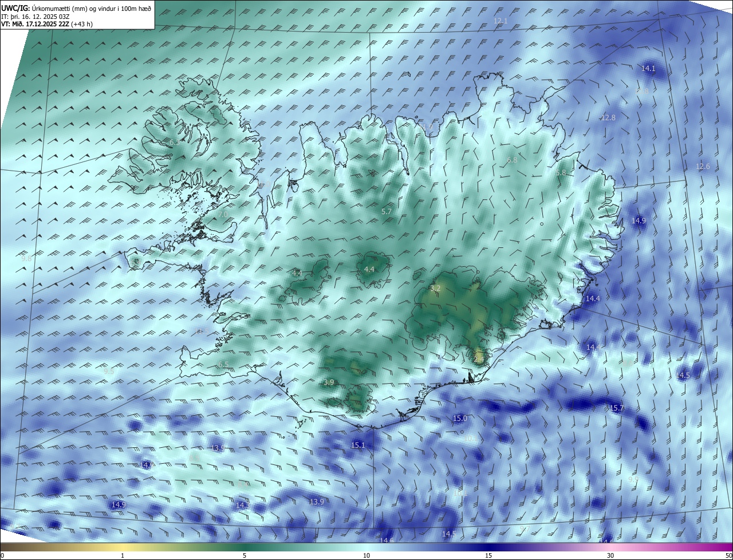733x560 pixels.
Task: Click the 9.8 value near the left edge
Action: (x=26, y=259)
